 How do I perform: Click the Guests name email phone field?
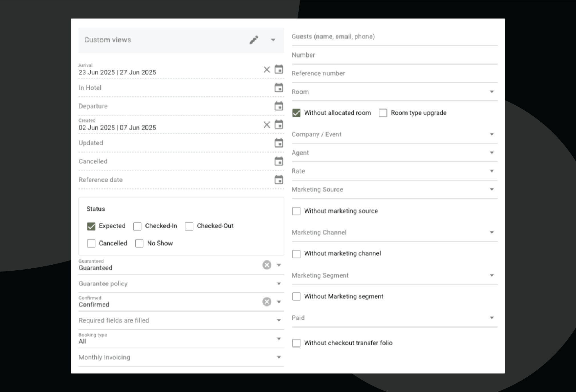(394, 37)
